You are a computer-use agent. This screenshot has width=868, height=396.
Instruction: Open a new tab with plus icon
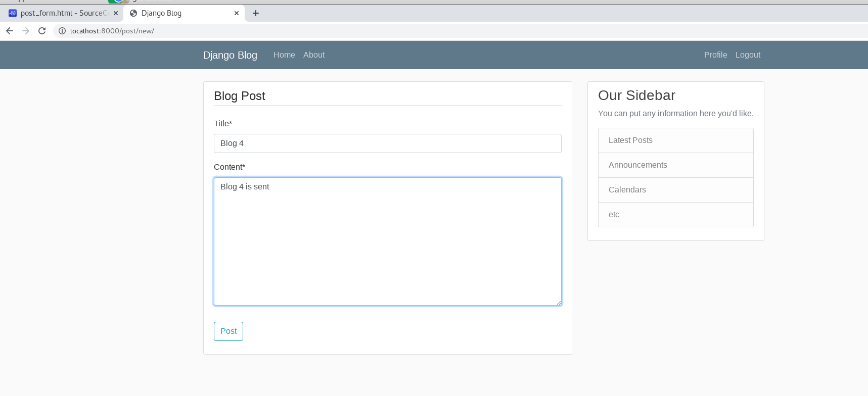pyautogui.click(x=256, y=13)
